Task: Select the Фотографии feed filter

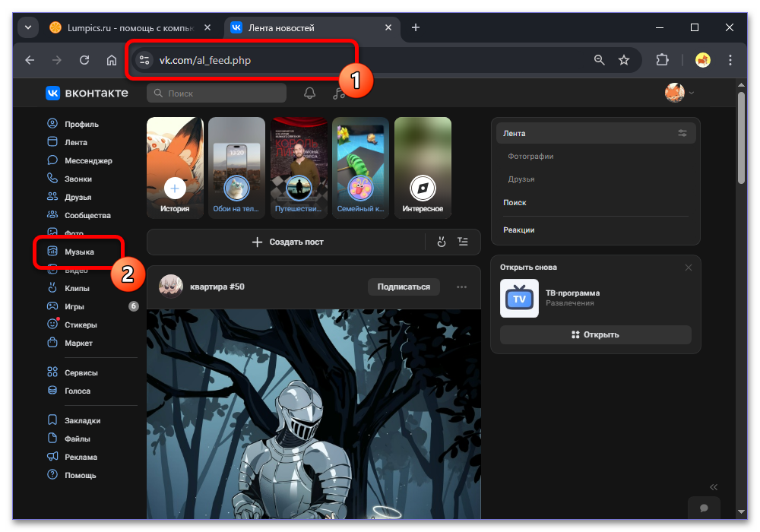Action: pyautogui.click(x=530, y=156)
